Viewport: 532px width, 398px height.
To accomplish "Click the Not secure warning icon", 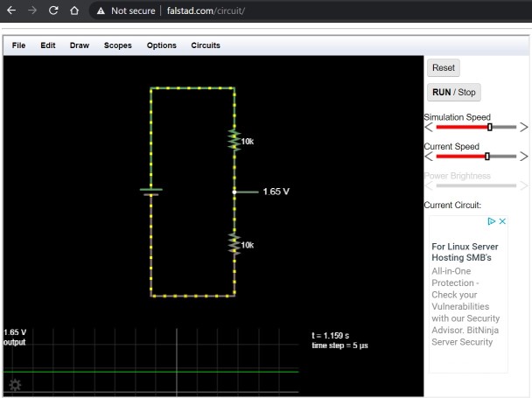I will click(x=101, y=10).
